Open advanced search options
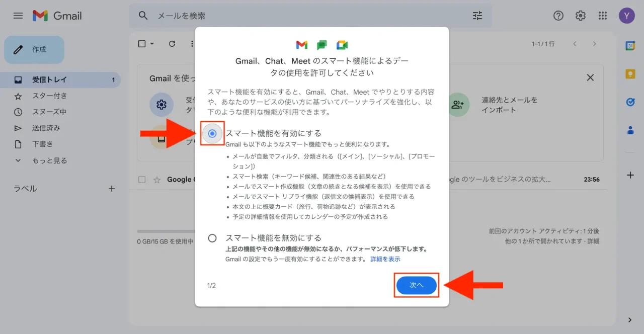Image resolution: width=644 pixels, height=334 pixels. tap(477, 16)
